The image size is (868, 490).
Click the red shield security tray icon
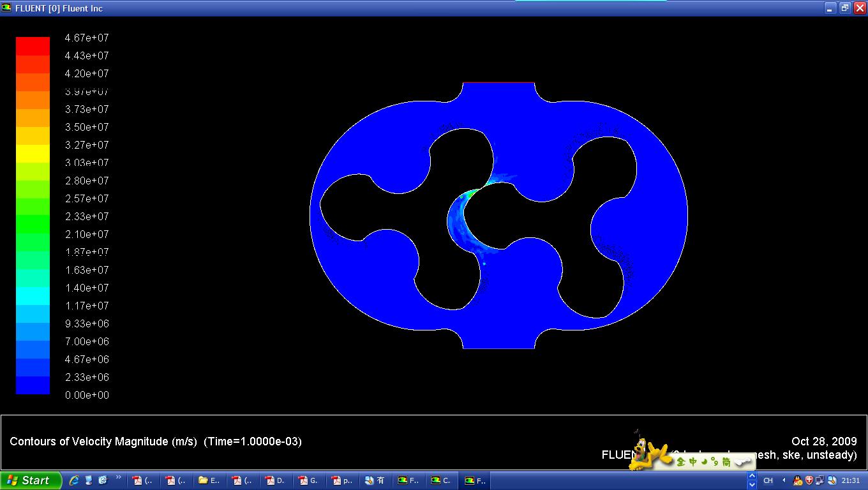[x=809, y=480]
